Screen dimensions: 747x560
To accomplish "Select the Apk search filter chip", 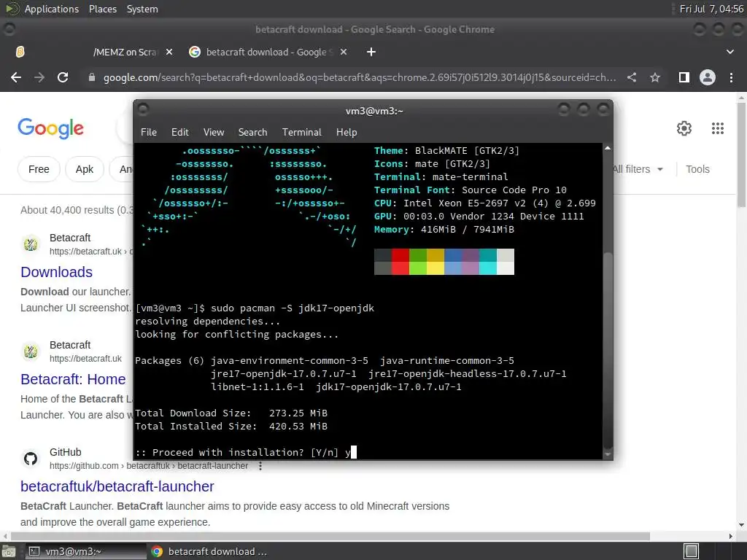I will pyautogui.click(x=85, y=169).
